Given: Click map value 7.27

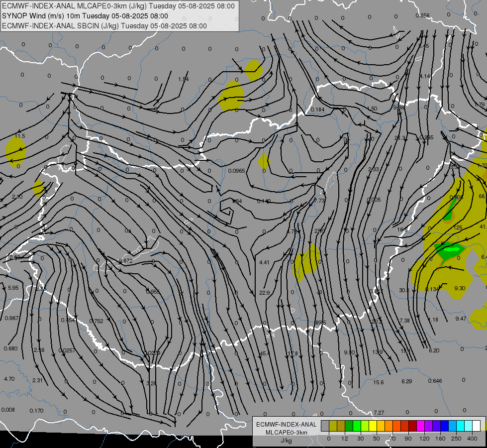Looking at the screenshot, I should (379, 413).
